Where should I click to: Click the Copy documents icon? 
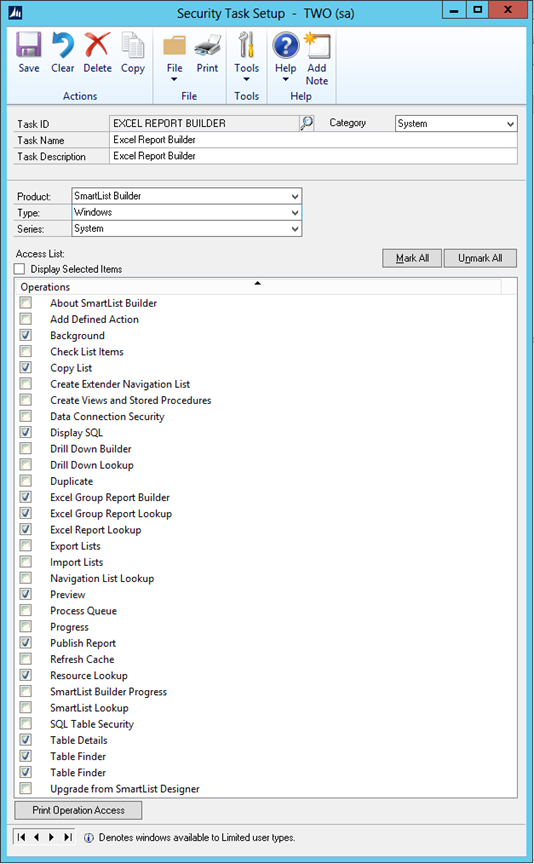pyautogui.click(x=133, y=45)
